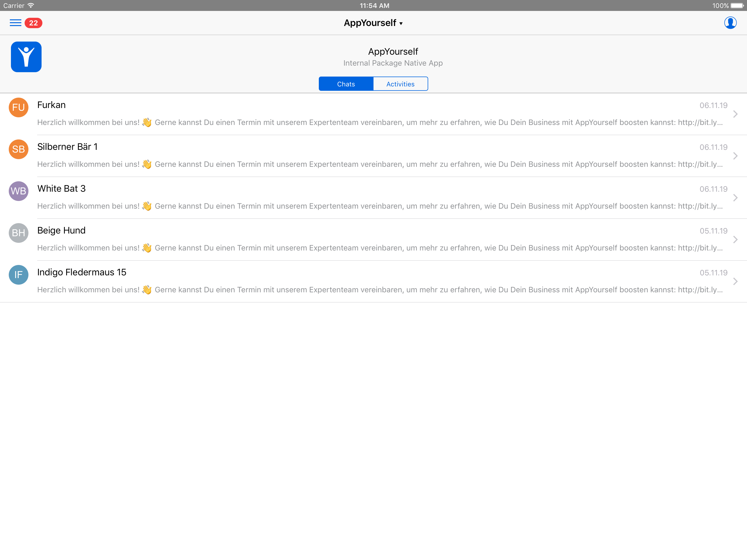Screen dimensions: 747x560
Task: Open the Beige Hund chat
Action: (373, 240)
